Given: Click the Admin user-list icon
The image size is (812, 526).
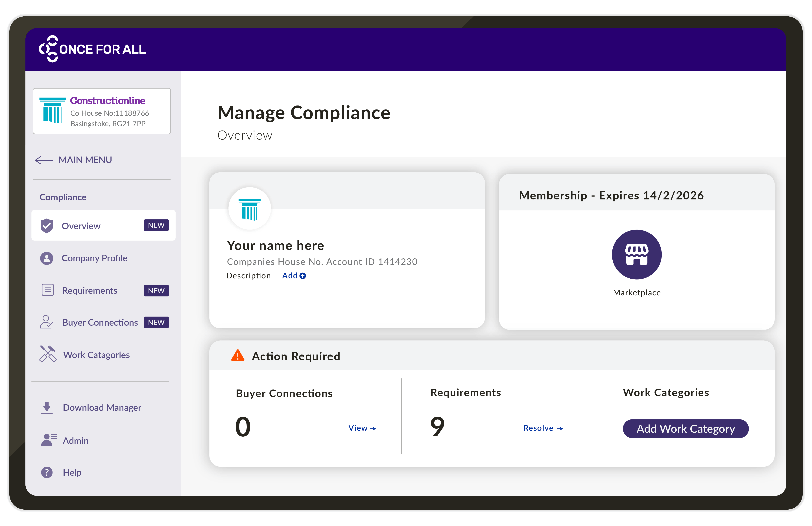Looking at the screenshot, I should coord(49,440).
